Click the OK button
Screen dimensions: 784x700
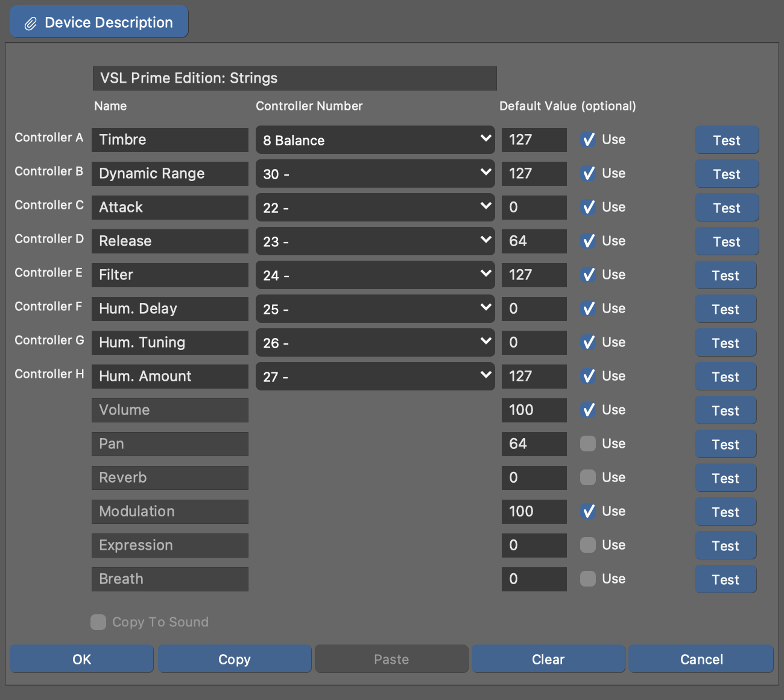81,659
